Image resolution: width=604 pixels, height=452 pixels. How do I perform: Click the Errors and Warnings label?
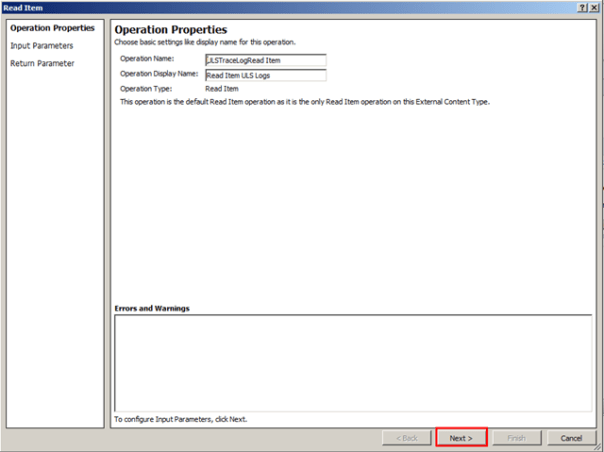[152, 308]
